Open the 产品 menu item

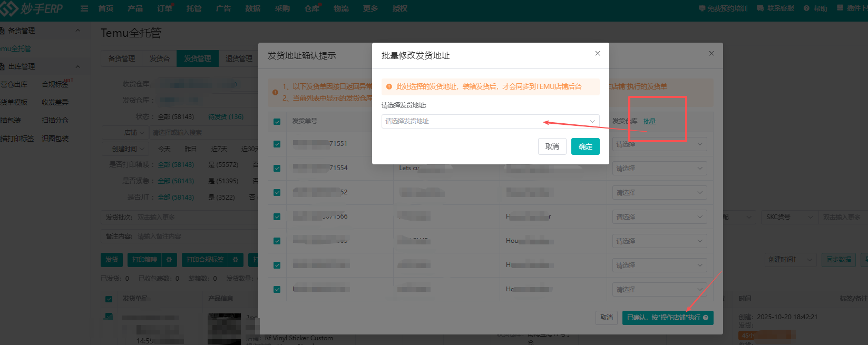point(135,8)
